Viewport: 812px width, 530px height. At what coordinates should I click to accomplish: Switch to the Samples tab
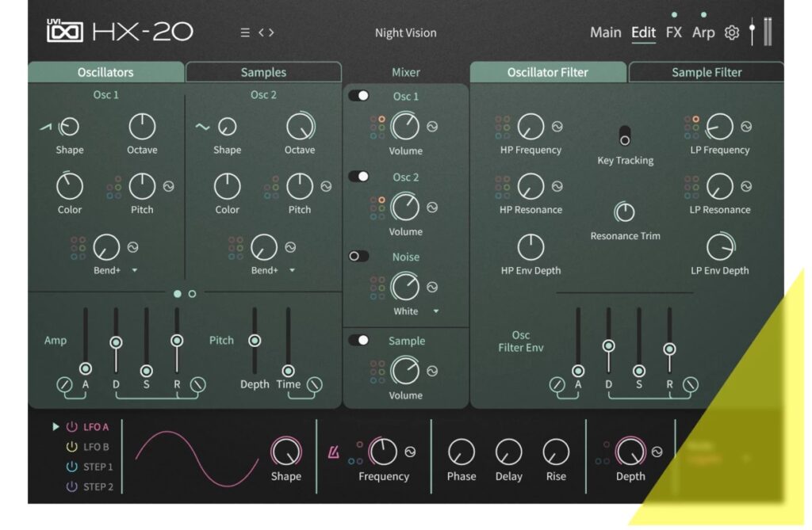pos(263,72)
